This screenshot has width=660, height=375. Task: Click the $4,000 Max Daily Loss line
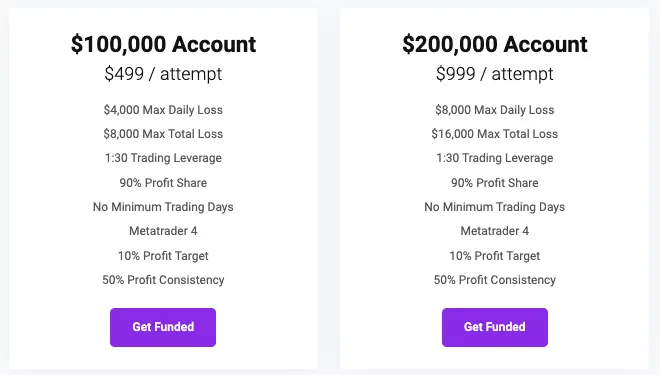[x=163, y=110]
